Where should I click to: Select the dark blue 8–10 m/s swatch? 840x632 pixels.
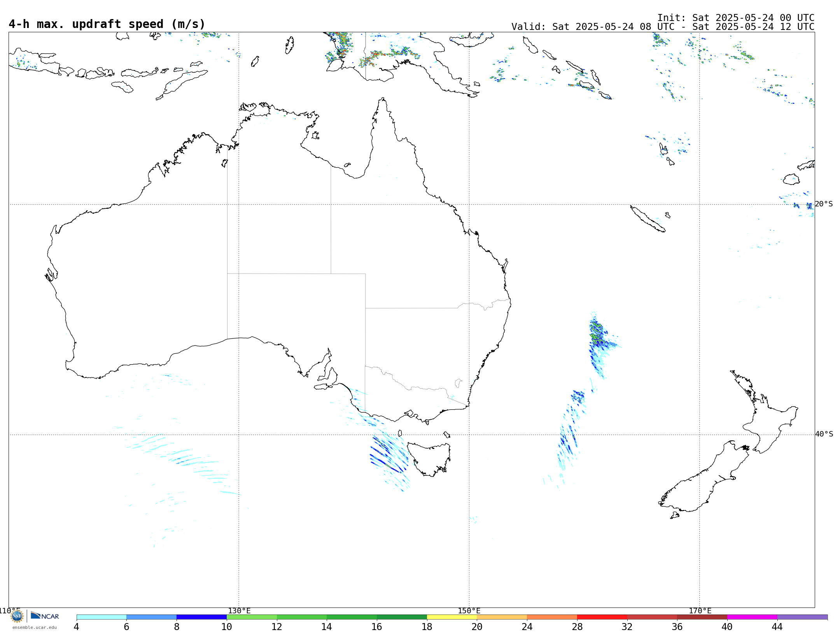(x=201, y=617)
